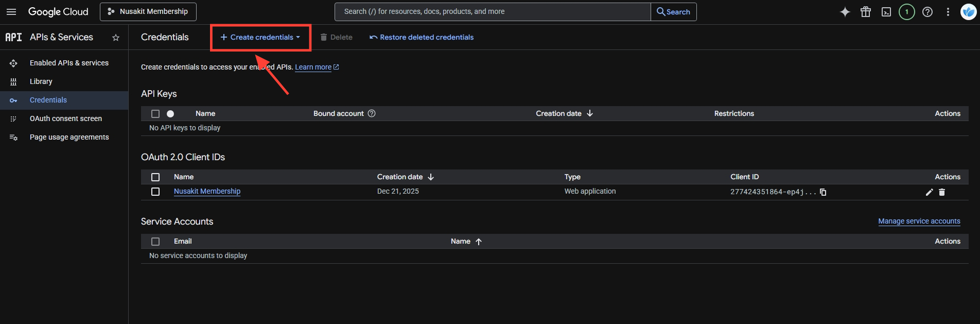Open the main navigation hamburger menu
Viewport: 980px width, 324px height.
pos(11,12)
